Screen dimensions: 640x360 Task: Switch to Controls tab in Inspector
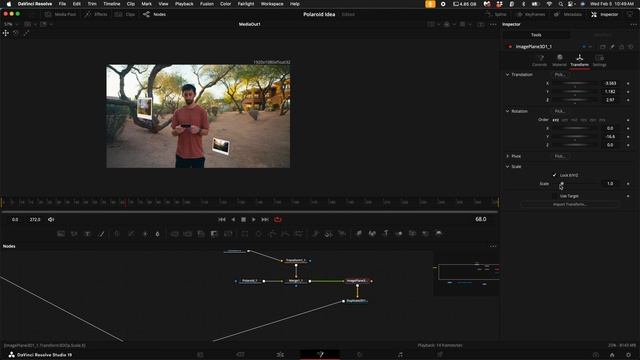click(540, 60)
